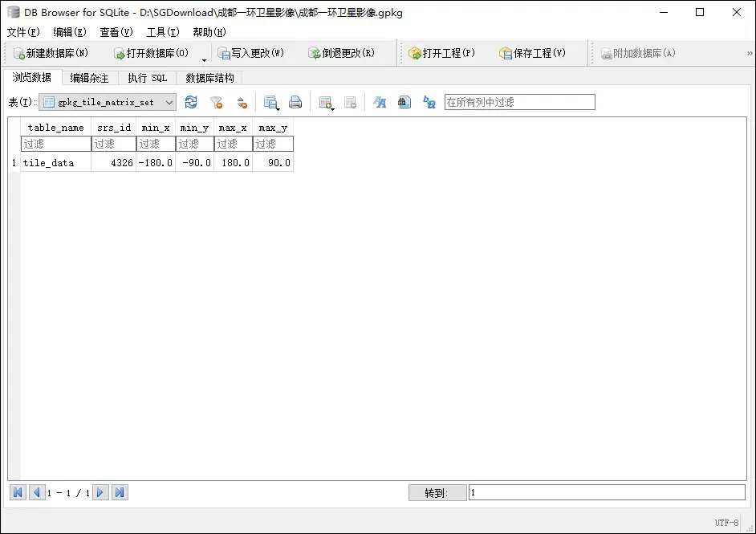The height and width of the screenshot is (534, 756).
Task: Click the find and replace icon
Action: coord(429,102)
